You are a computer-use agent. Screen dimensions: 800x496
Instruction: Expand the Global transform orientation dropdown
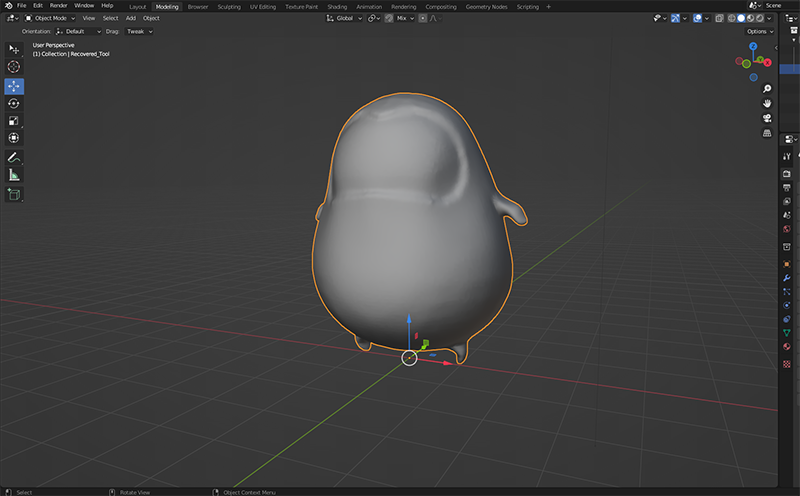coord(343,18)
